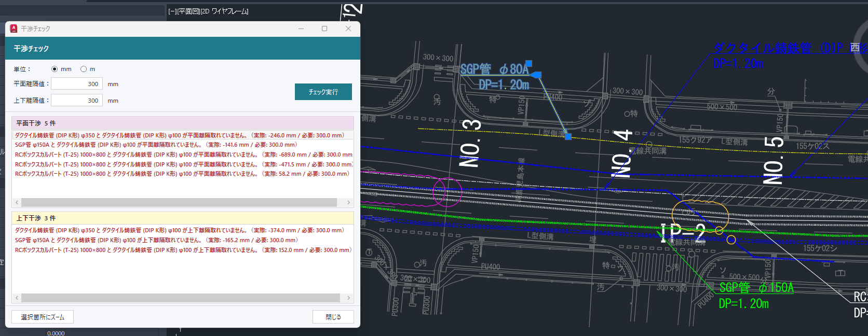Select first 平面干渉 result with -246.0 mm

point(179,135)
